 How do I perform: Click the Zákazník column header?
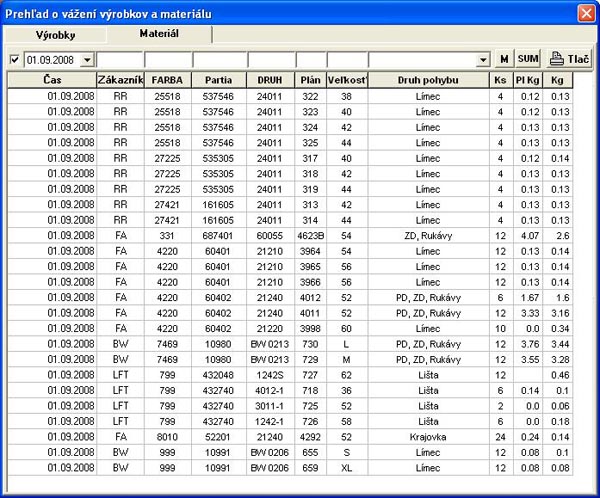[x=120, y=79]
